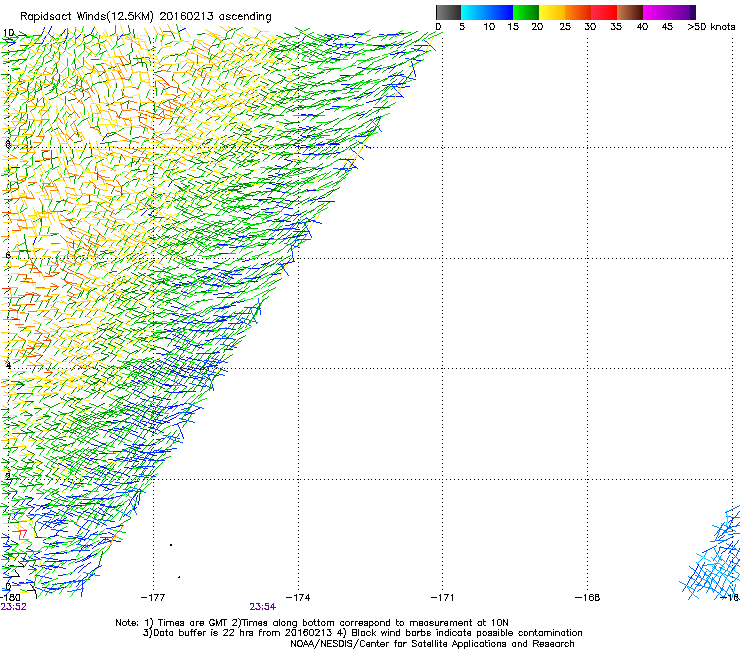The height and width of the screenshot is (650, 740).
Task: Click the latitude label '6' on left axis
Action: point(8,255)
